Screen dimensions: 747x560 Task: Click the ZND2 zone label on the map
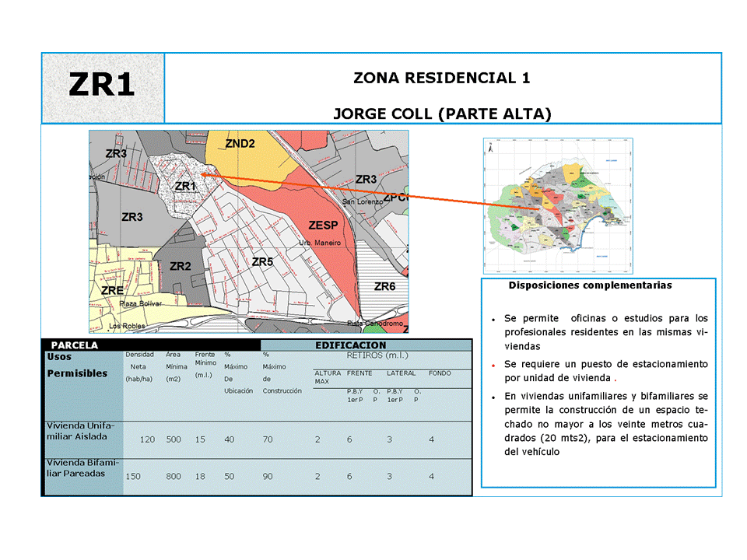pos(240,143)
